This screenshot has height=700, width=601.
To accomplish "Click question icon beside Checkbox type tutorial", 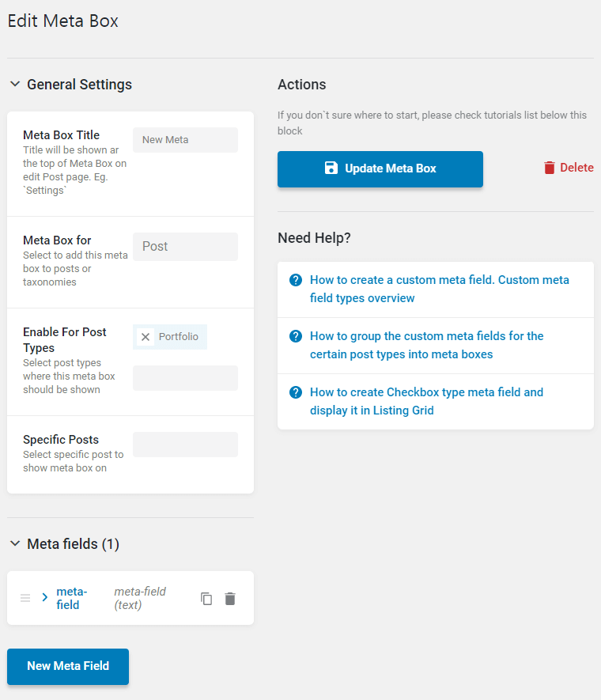I will point(296,392).
